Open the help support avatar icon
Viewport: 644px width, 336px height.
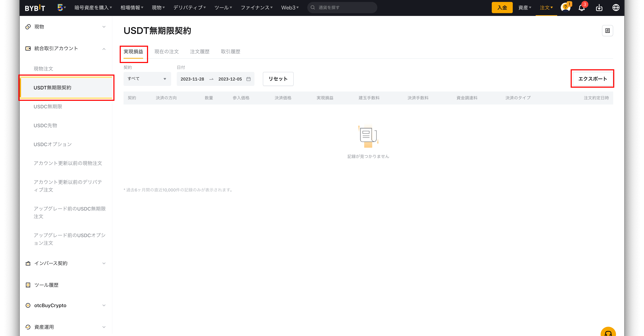[565, 7]
